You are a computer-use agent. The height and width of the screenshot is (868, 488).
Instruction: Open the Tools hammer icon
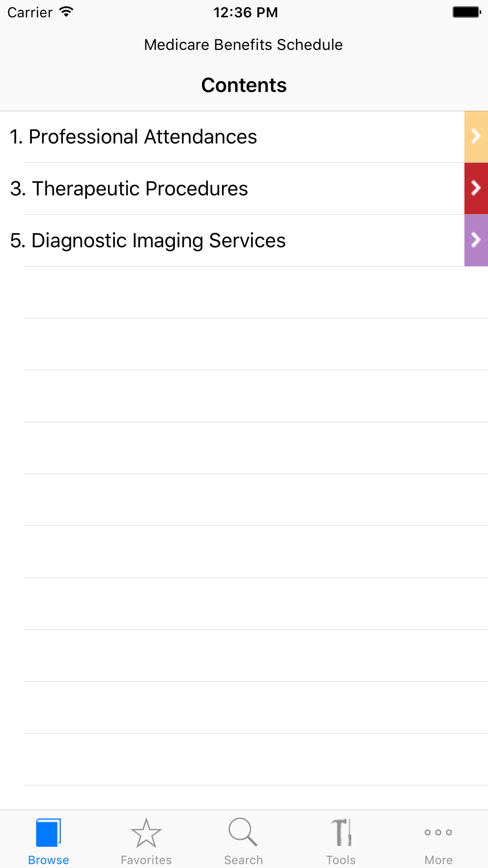(x=341, y=833)
